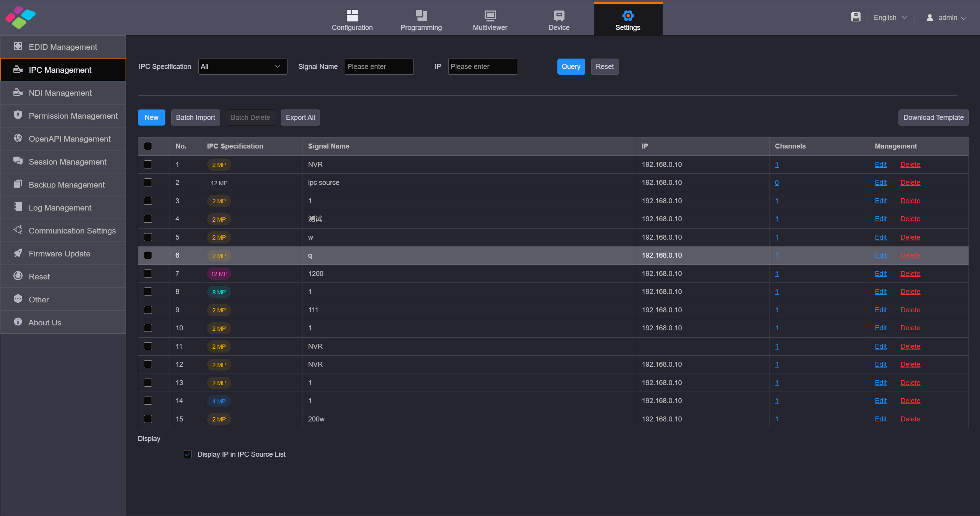Open the Multiviewer monitor icon

(490, 15)
